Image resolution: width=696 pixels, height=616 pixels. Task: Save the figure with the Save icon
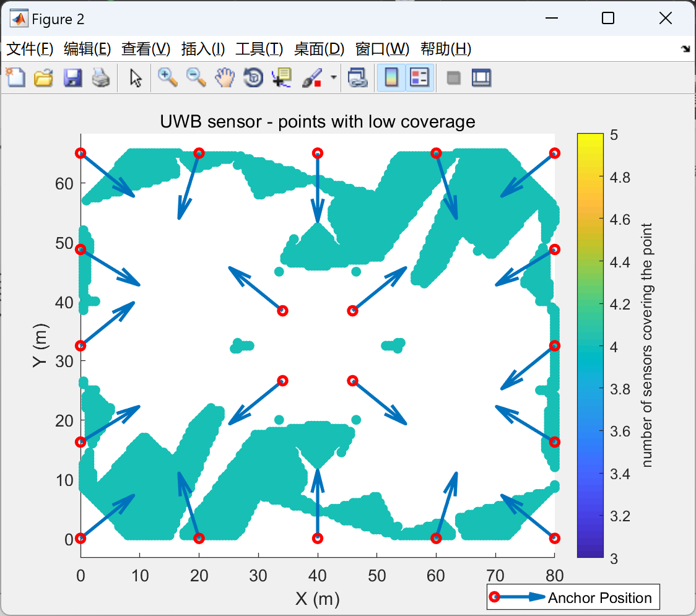(x=72, y=77)
